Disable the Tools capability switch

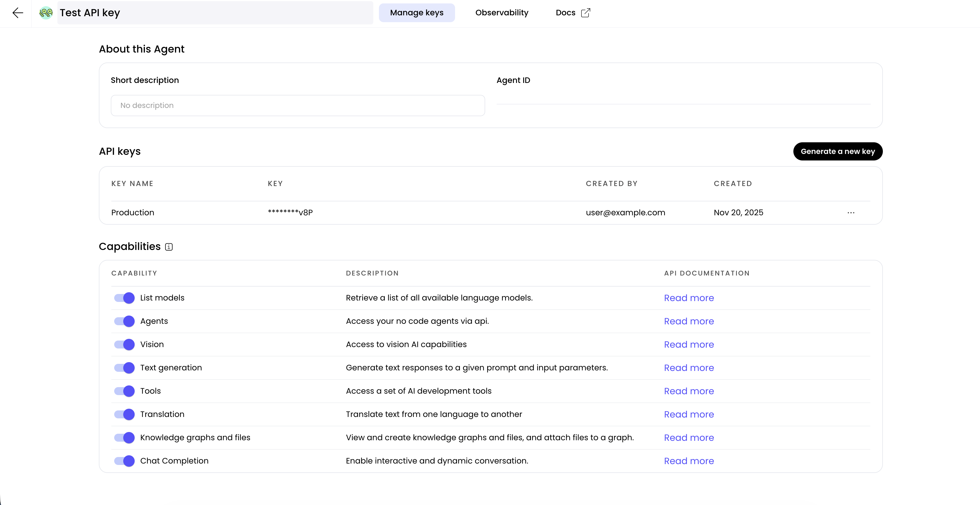[x=124, y=391]
